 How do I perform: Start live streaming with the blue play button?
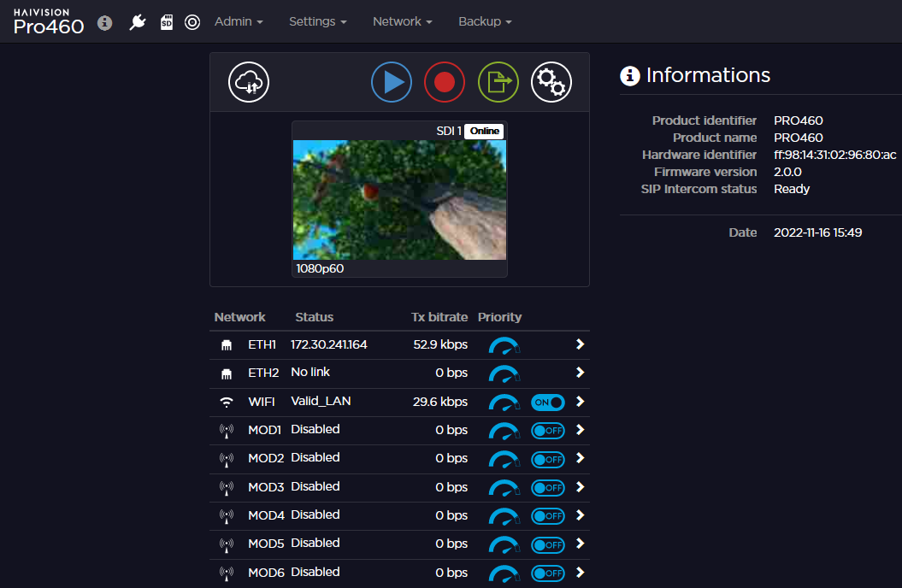(x=392, y=82)
